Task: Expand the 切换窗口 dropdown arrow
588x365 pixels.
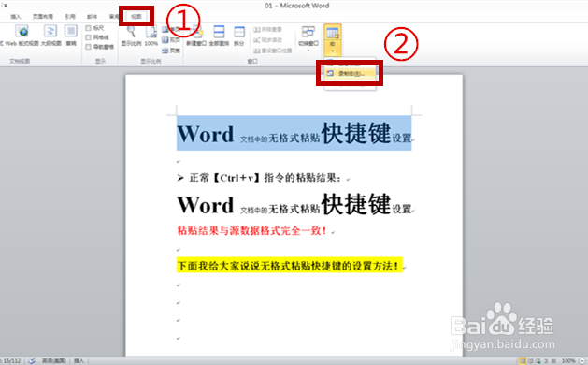Action: (x=308, y=51)
